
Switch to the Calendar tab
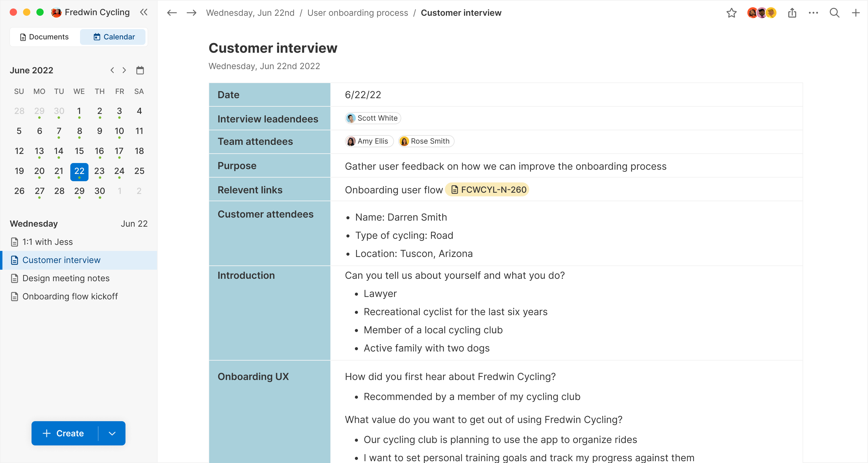113,37
